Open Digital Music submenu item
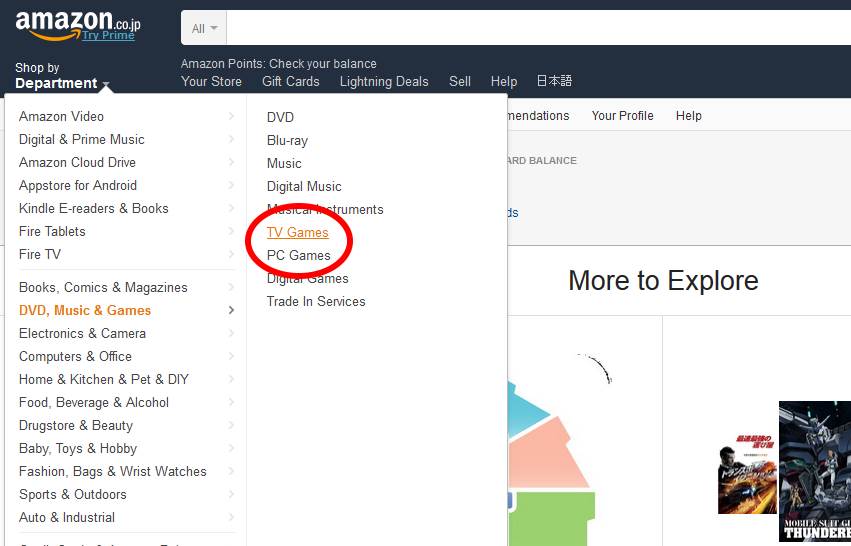The height and width of the screenshot is (546, 851). (304, 187)
